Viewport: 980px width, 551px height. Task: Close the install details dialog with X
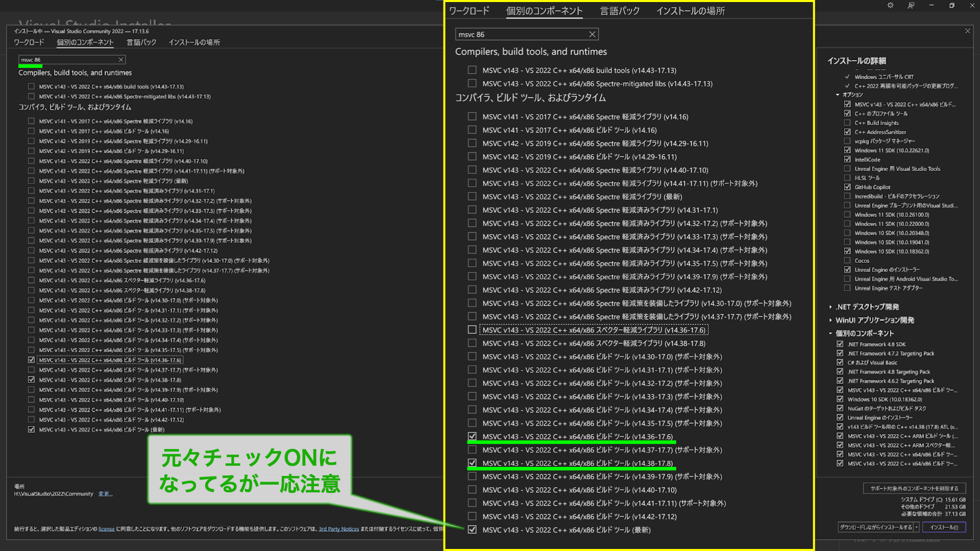[x=967, y=31]
